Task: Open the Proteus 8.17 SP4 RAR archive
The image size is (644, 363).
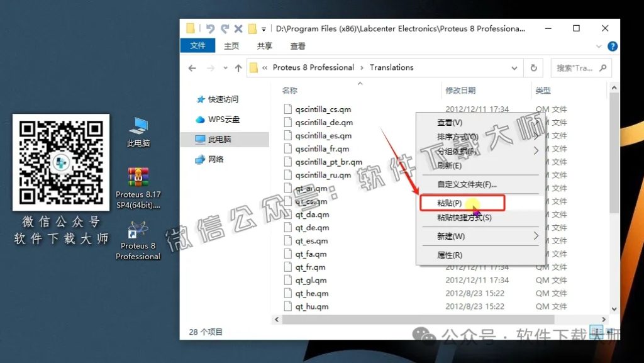Action: (138, 177)
